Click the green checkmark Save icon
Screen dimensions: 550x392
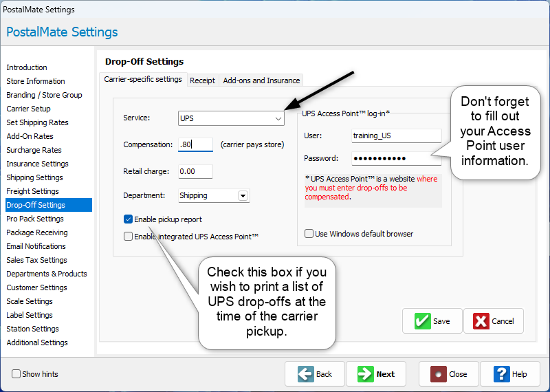point(422,321)
